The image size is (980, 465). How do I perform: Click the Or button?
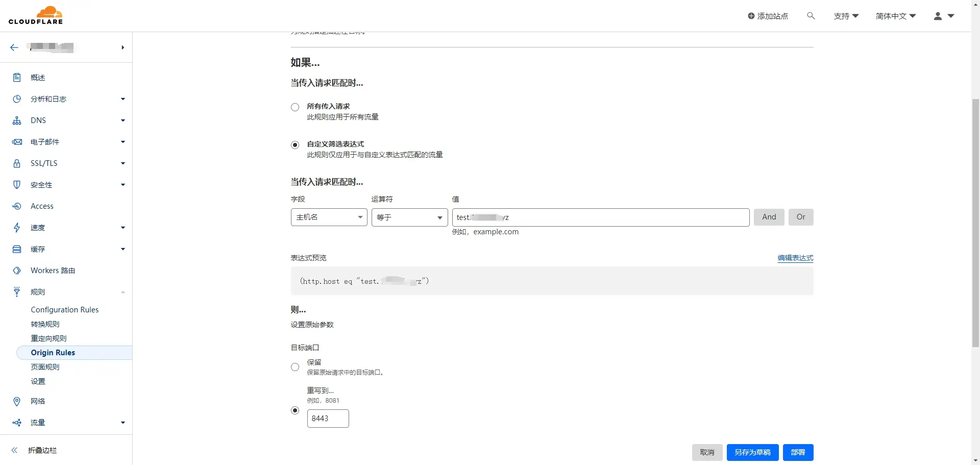pos(801,217)
